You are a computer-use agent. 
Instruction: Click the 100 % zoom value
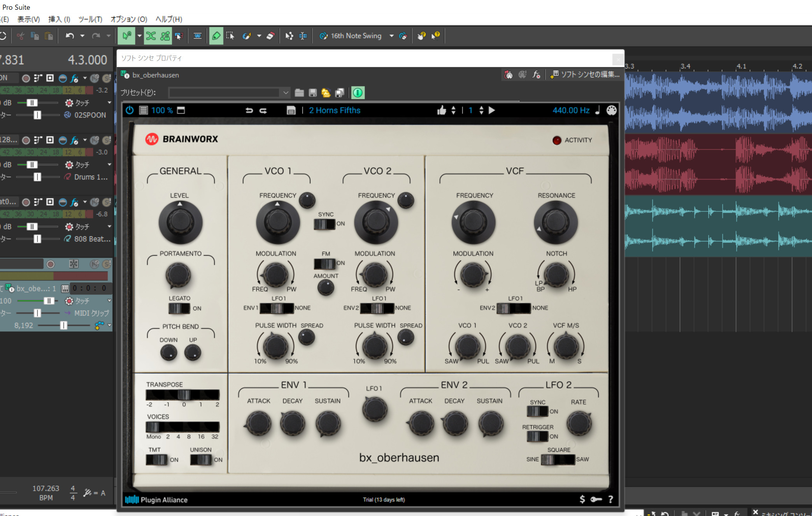point(162,110)
